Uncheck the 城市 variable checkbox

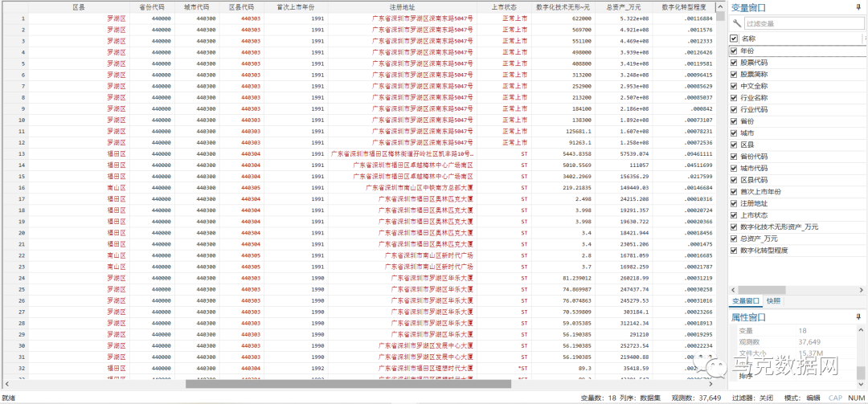point(734,133)
